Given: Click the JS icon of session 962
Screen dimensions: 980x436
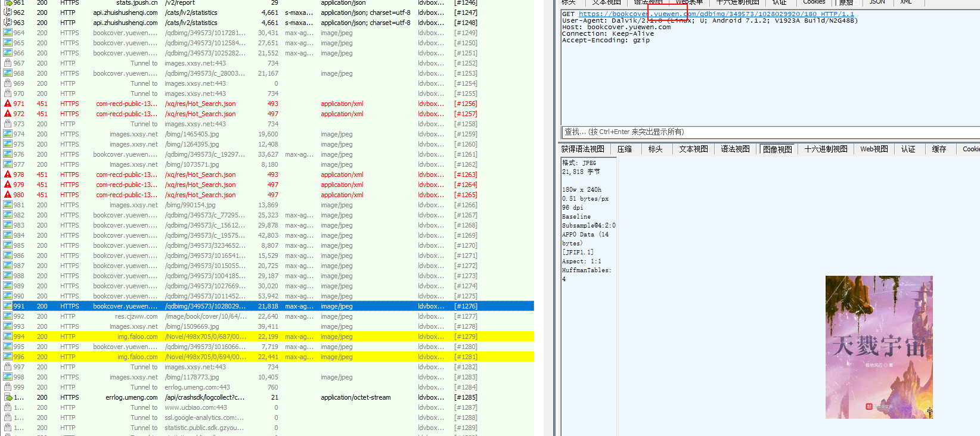Looking at the screenshot, I should pyautogui.click(x=8, y=13).
